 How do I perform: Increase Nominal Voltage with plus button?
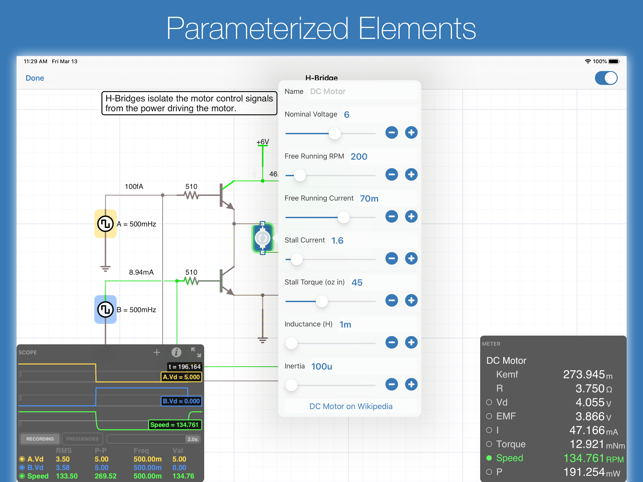point(411,132)
